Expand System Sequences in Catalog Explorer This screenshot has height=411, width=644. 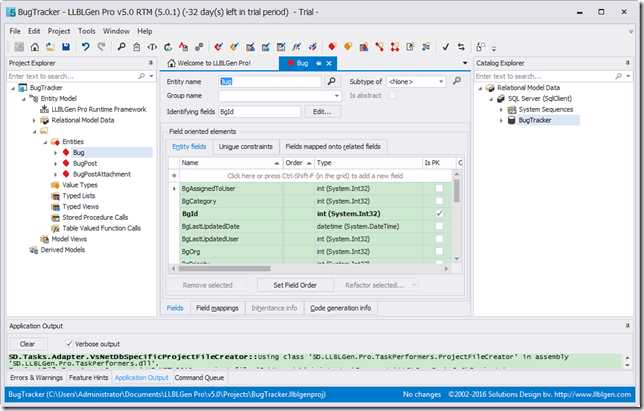pyautogui.click(x=501, y=110)
